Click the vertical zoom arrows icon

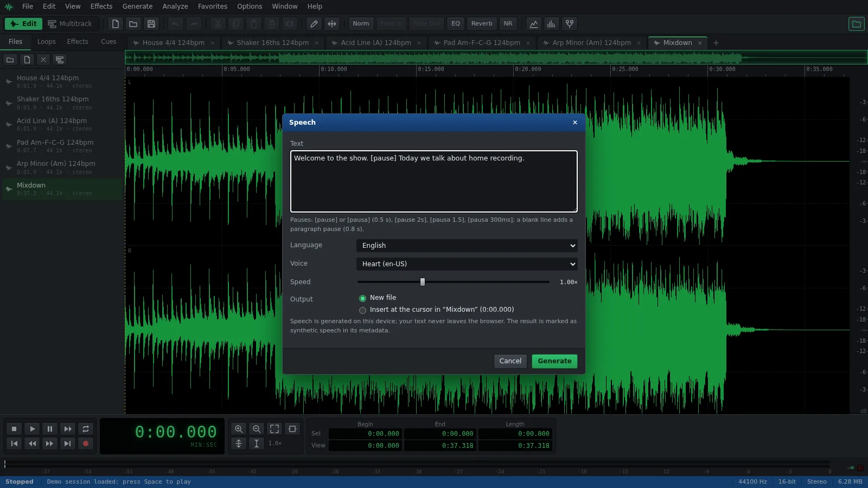pyautogui.click(x=239, y=444)
